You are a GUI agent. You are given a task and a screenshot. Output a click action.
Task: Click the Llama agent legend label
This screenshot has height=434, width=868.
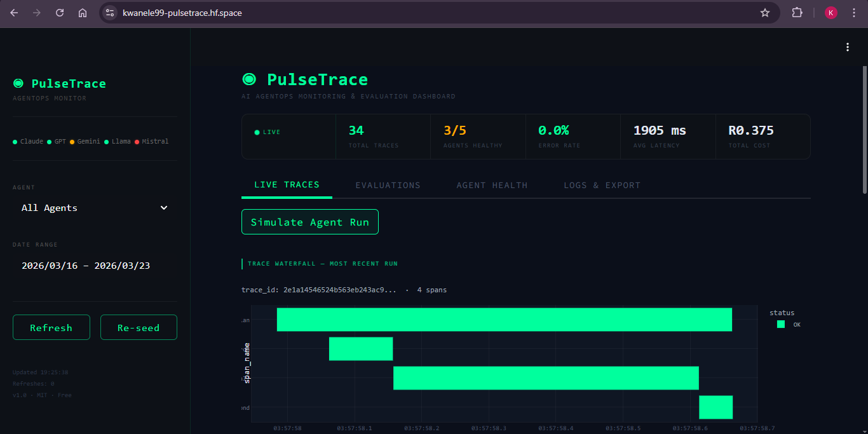pos(121,142)
